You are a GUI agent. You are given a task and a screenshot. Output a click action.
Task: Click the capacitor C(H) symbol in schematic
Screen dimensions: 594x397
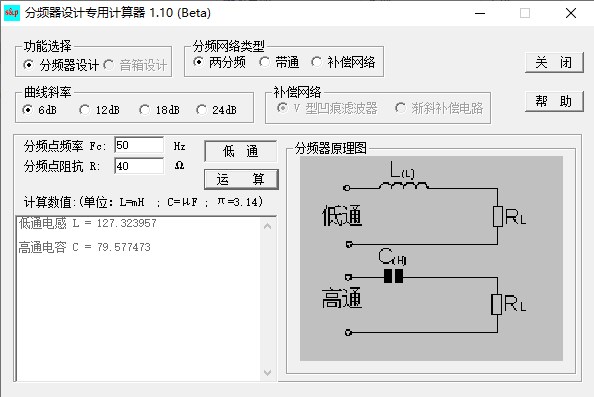coord(394,277)
